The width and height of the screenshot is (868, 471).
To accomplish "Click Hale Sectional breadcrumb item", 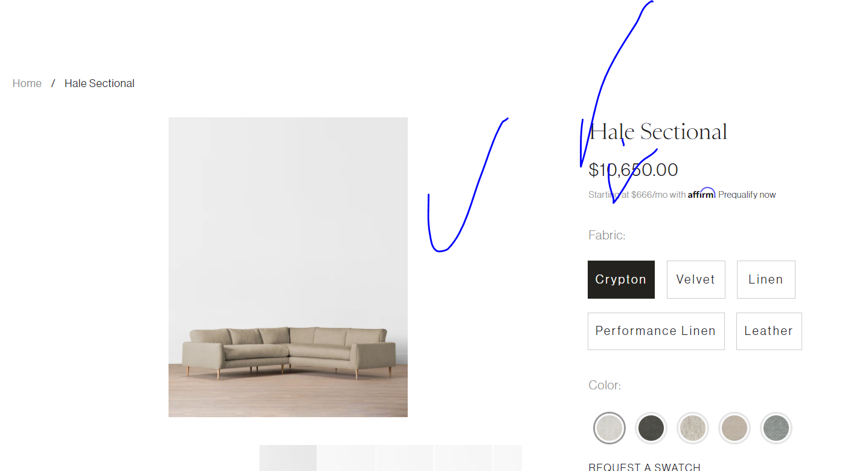I will click(100, 83).
